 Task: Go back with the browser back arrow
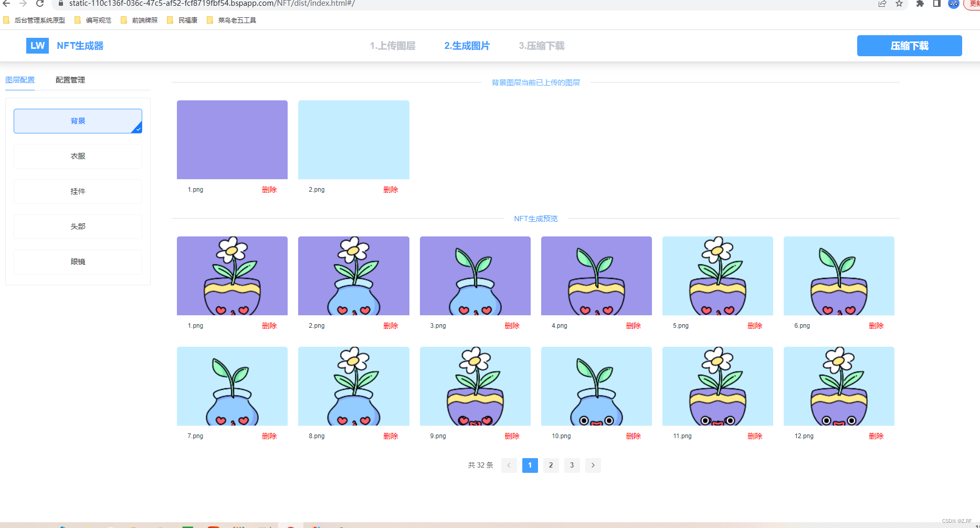coord(6,4)
